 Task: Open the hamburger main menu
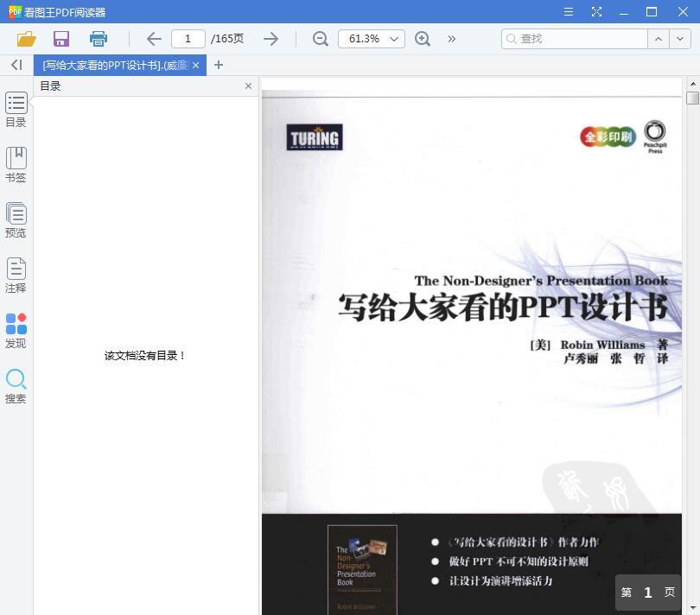click(x=569, y=11)
